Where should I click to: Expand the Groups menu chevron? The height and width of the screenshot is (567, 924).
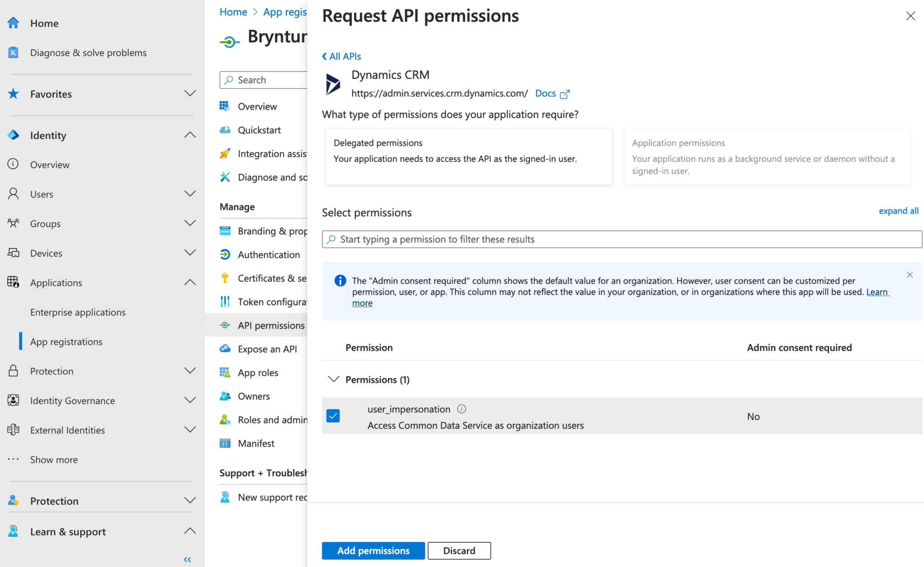coord(190,223)
